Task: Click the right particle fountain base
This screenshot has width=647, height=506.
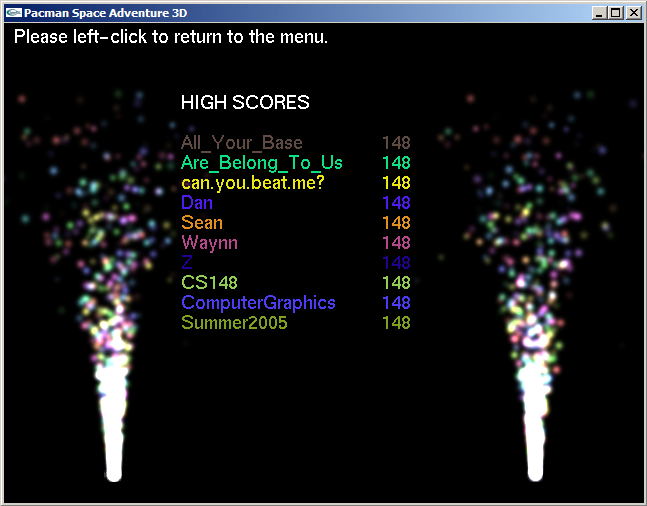Action: click(537, 440)
